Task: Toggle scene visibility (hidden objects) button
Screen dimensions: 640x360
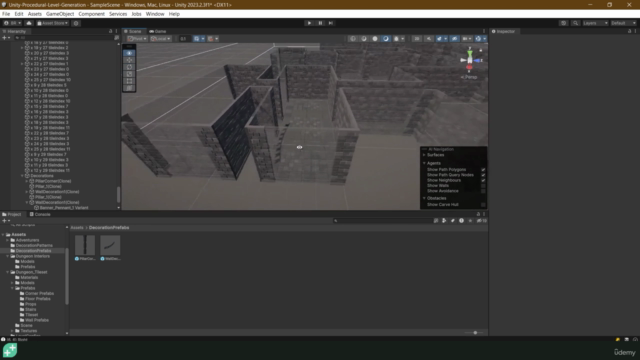Action: pyautogui.click(x=454, y=39)
